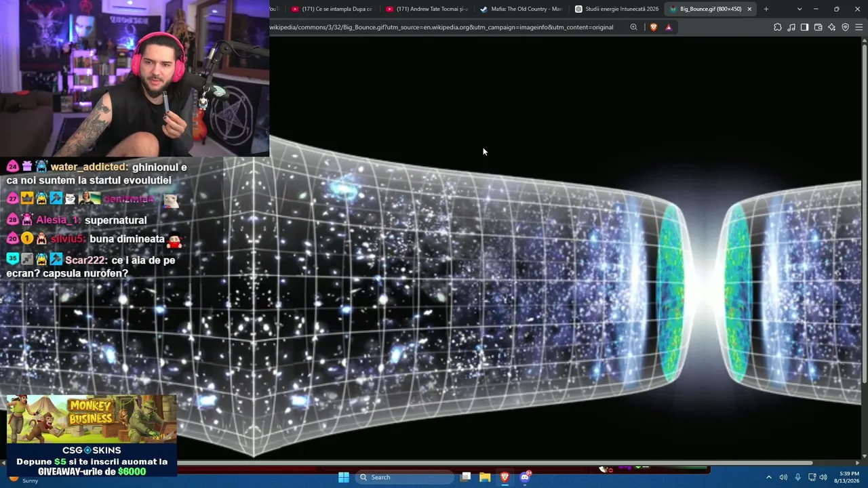Click the 'buna dimineata' chat message
Screen dimensions: 868x488
127,239
